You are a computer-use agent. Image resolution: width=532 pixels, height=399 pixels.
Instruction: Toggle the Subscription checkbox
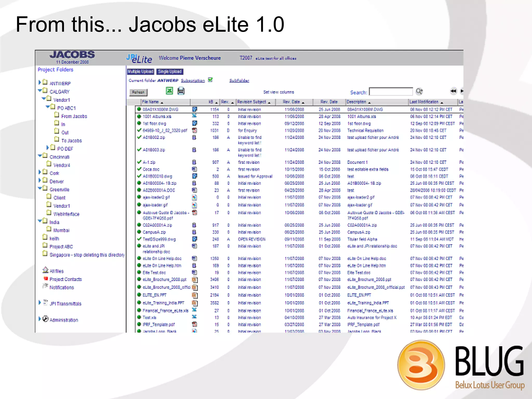(x=210, y=80)
